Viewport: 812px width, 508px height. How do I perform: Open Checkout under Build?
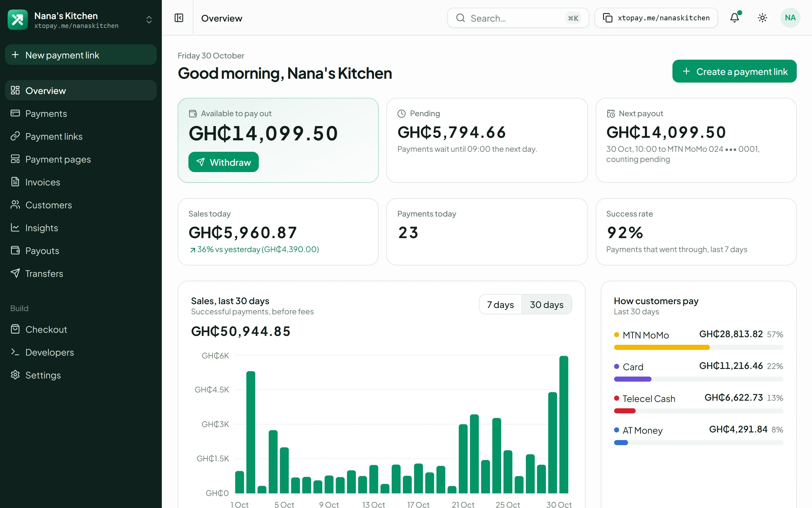pos(81,329)
